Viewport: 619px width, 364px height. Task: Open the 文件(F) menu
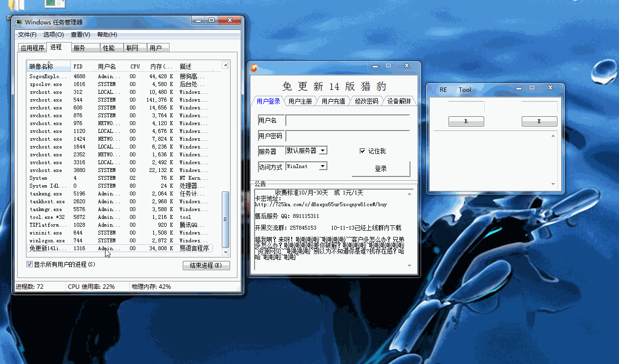pos(27,35)
